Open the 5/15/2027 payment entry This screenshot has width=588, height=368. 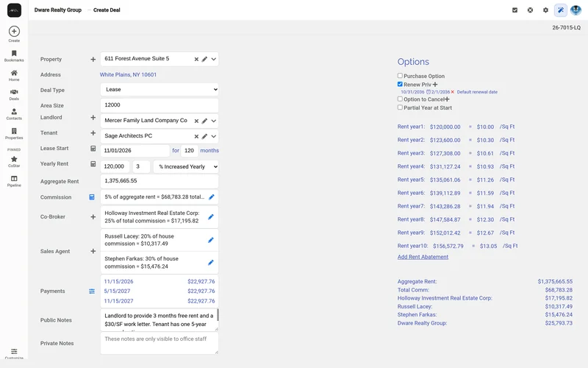(159, 291)
